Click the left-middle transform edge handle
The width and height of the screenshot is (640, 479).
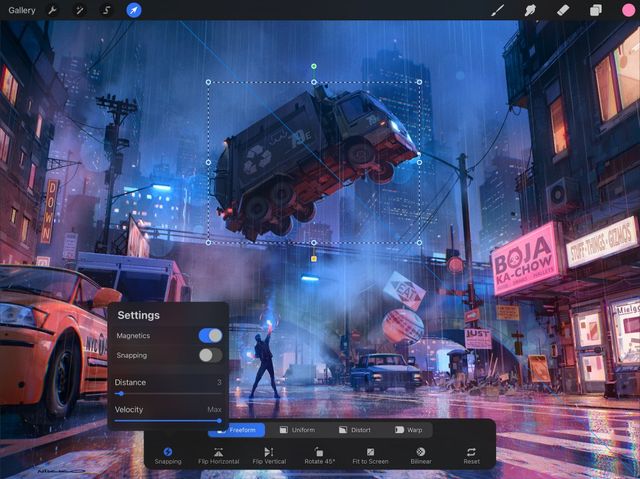click(208, 162)
